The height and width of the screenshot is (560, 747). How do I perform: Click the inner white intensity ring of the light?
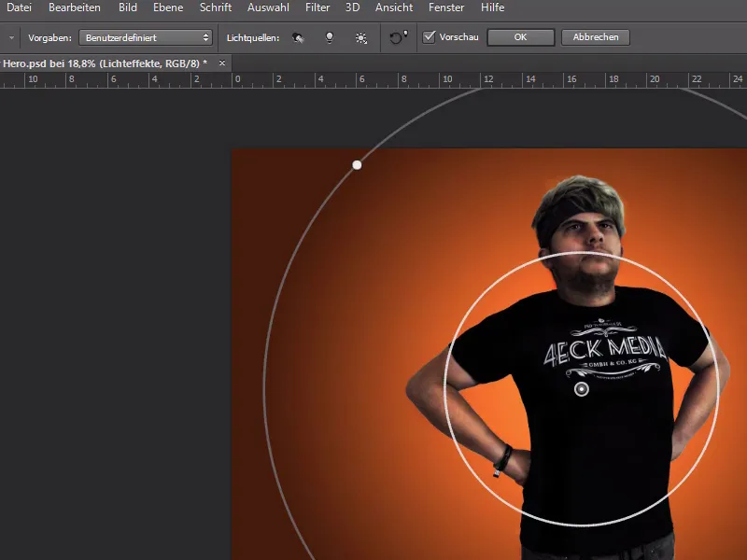(x=582, y=388)
